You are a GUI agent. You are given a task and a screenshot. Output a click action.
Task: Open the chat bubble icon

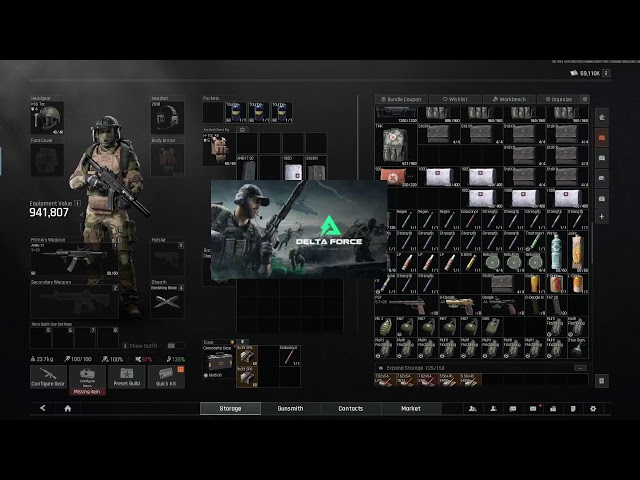point(513,409)
